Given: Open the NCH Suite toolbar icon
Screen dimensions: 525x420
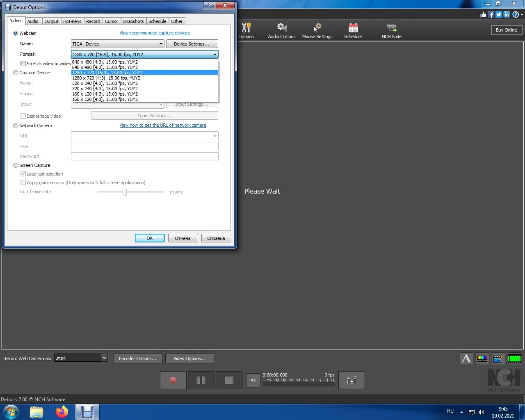Looking at the screenshot, I should [x=392, y=31].
